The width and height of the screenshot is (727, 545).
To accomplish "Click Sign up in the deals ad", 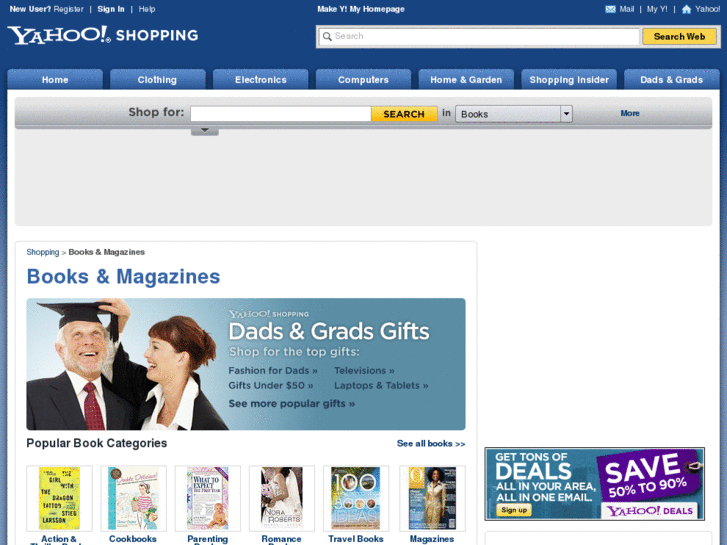I will [x=514, y=510].
